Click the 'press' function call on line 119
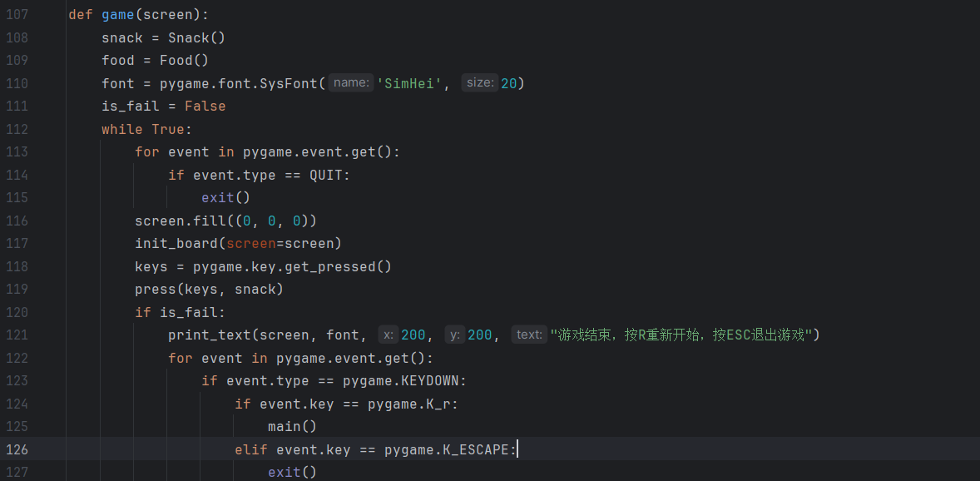Screen dimensions: 980x481 (x=156, y=290)
